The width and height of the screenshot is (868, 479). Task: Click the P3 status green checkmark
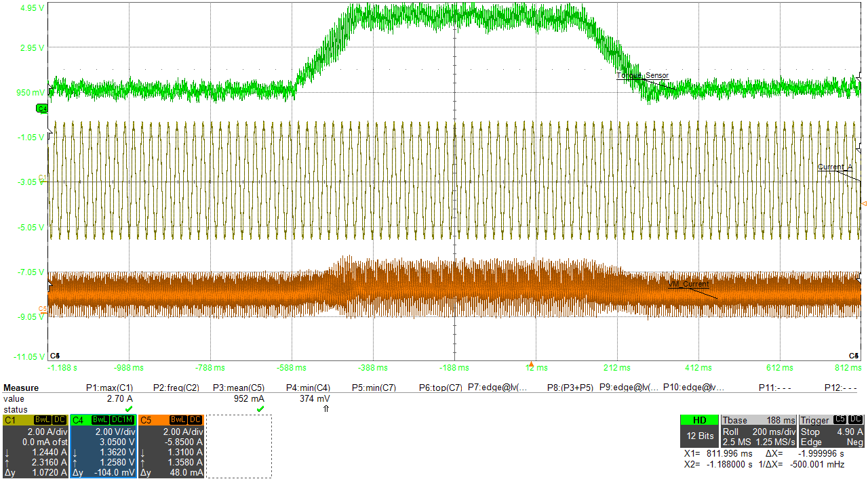[260, 409]
